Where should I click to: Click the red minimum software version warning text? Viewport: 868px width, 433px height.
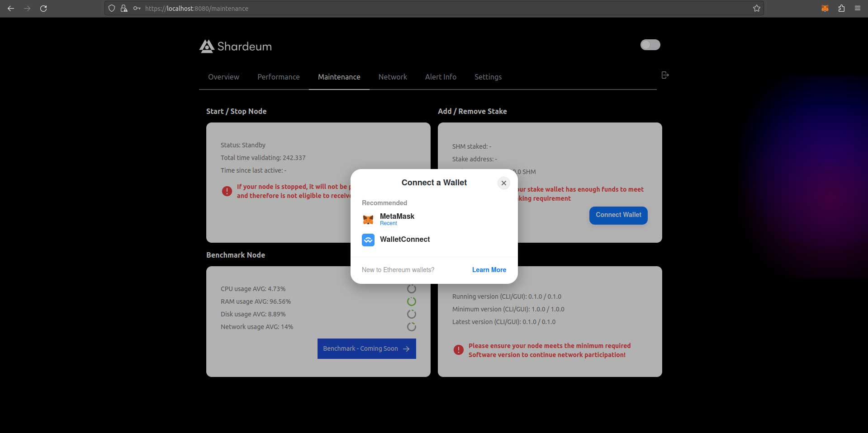550,350
